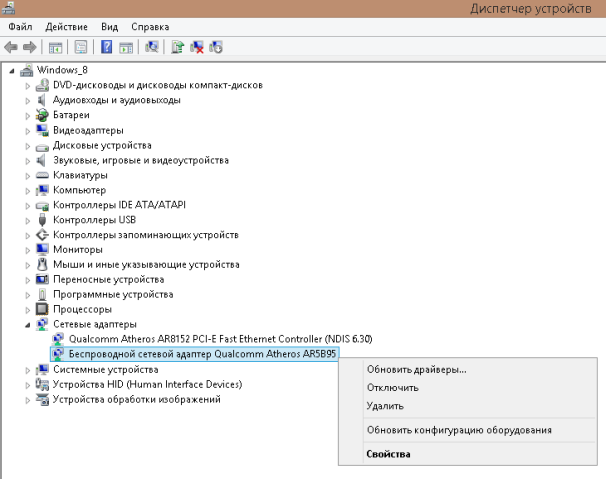Click the Windows_8 computer root icon
The image size is (606, 479).
coord(27,70)
